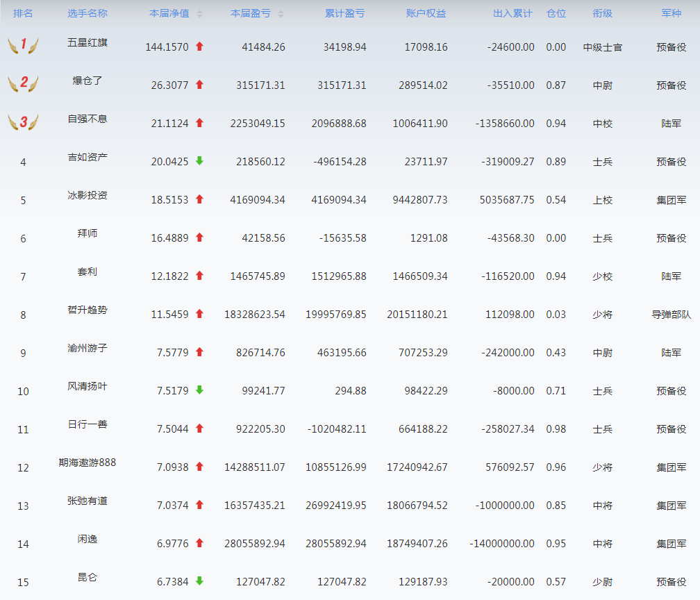Open player 闲逸
Viewport: 700px width, 600px height.
coord(87,539)
